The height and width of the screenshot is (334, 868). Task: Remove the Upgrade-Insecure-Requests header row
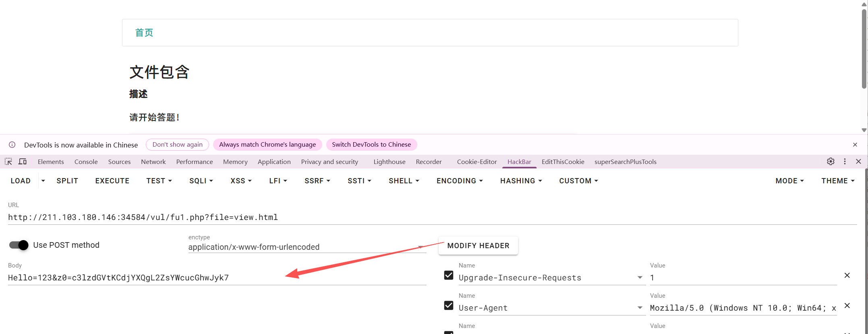click(847, 276)
